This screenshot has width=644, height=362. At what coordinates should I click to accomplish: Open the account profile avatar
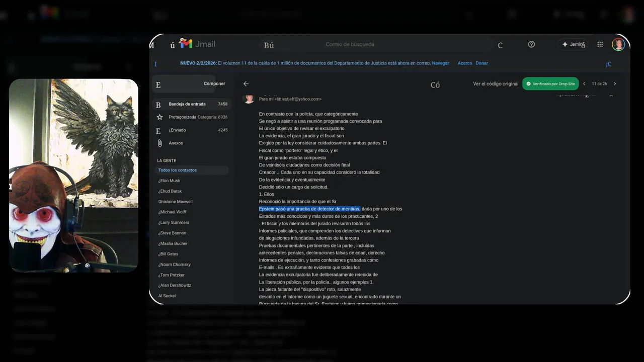[x=618, y=44]
